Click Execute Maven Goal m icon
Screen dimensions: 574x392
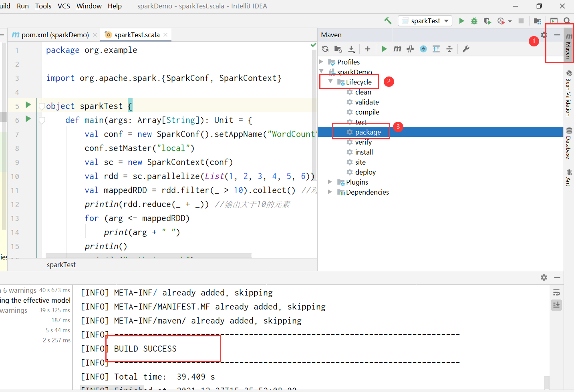point(397,49)
